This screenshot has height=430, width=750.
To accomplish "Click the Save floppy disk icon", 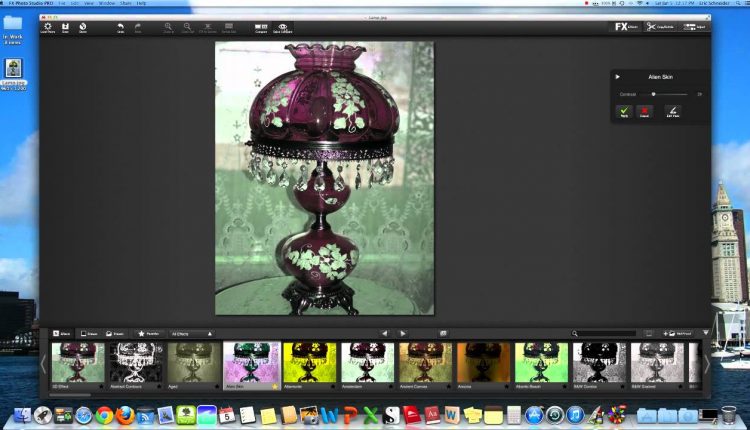I will (x=65, y=28).
